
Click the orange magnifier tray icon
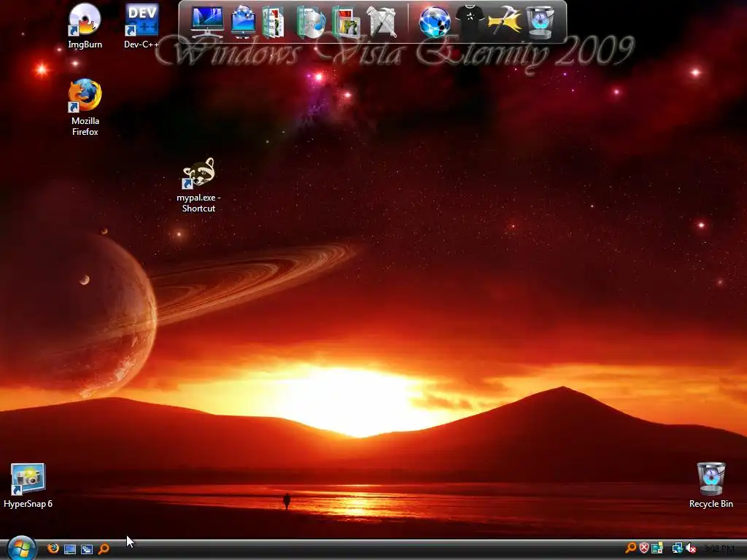pyautogui.click(x=630, y=548)
